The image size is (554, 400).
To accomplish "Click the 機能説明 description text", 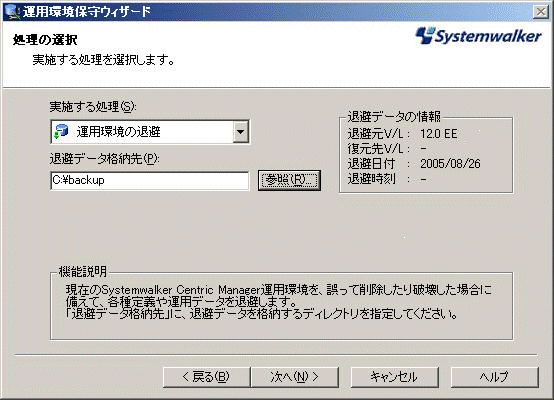I will 278,301.
